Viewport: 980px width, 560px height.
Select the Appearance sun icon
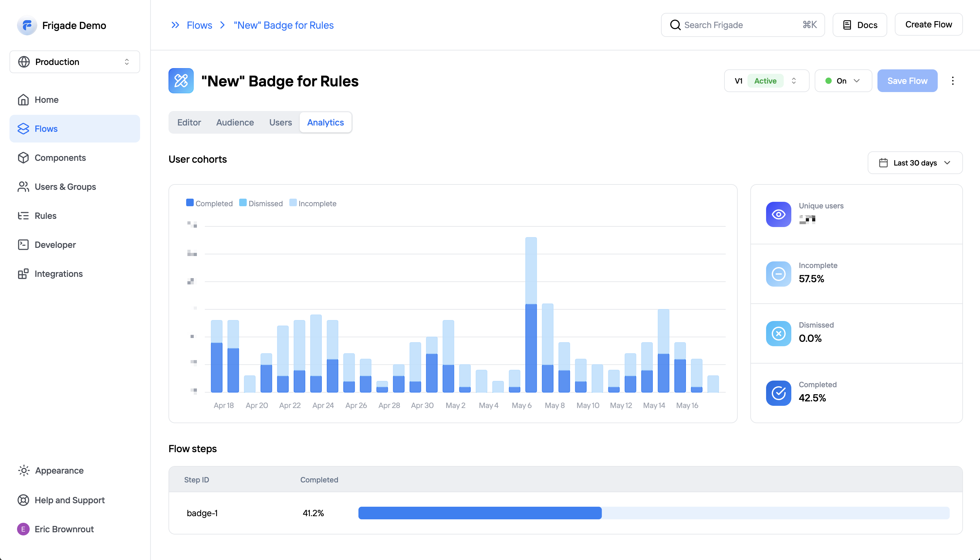click(23, 470)
